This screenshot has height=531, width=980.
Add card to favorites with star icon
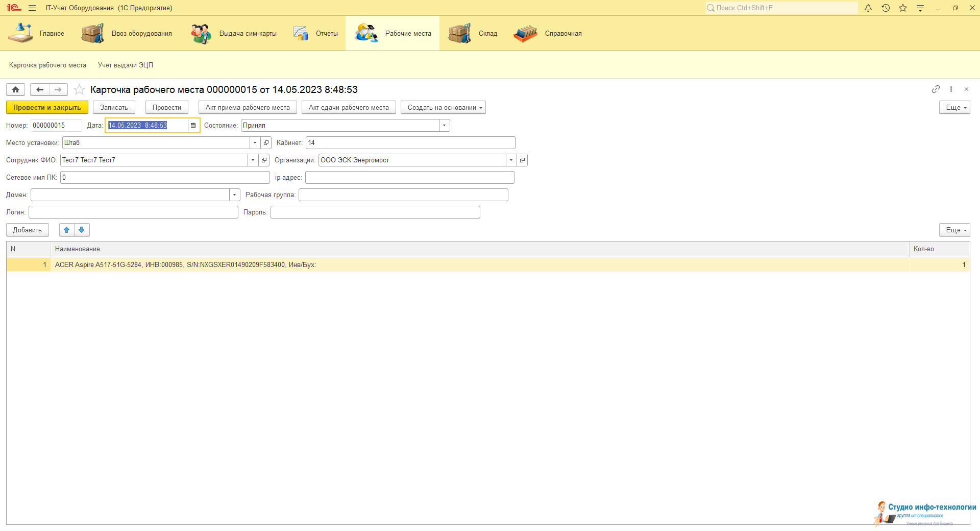(x=79, y=90)
